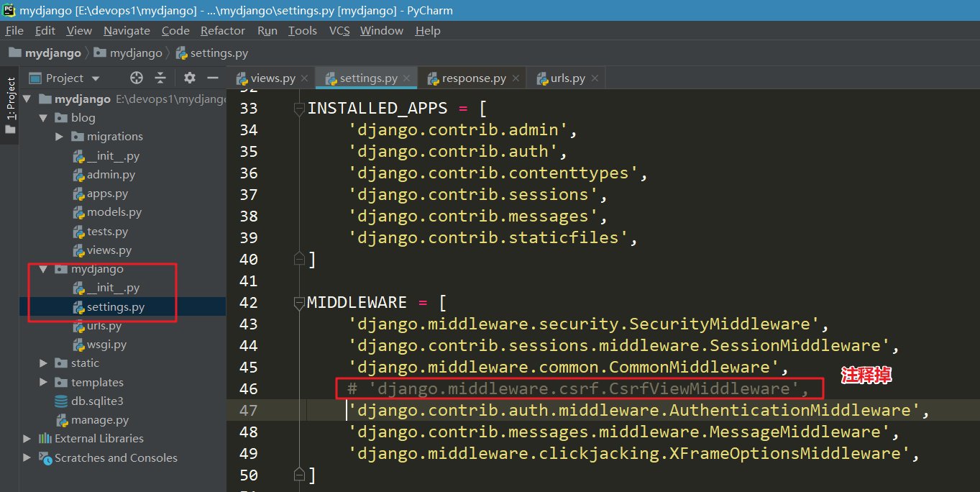Expand the static folder
Viewport: 980px width, 492px height.
43,363
